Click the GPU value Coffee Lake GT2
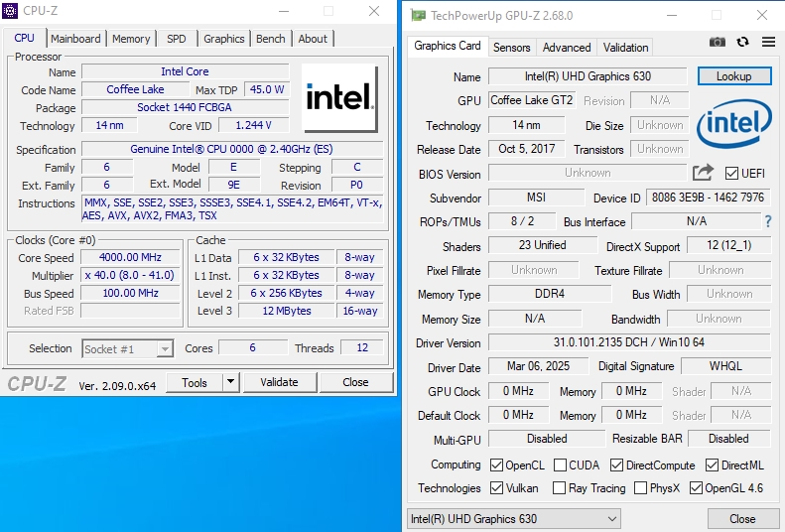 tap(532, 100)
